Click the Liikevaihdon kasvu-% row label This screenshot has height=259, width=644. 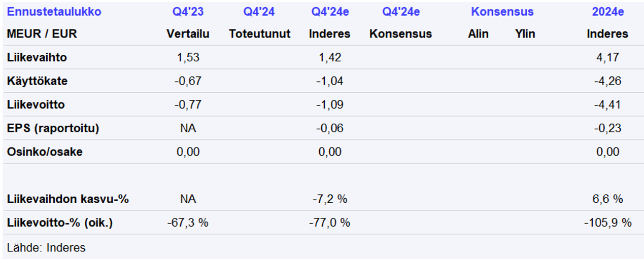point(68,199)
